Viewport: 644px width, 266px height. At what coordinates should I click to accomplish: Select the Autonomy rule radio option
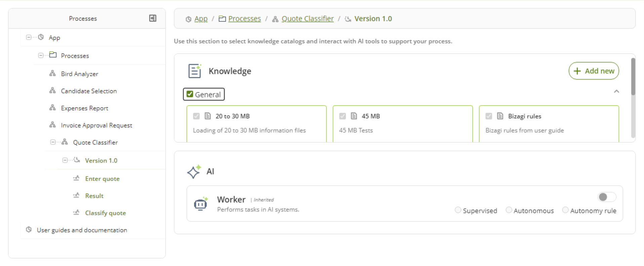point(565,210)
